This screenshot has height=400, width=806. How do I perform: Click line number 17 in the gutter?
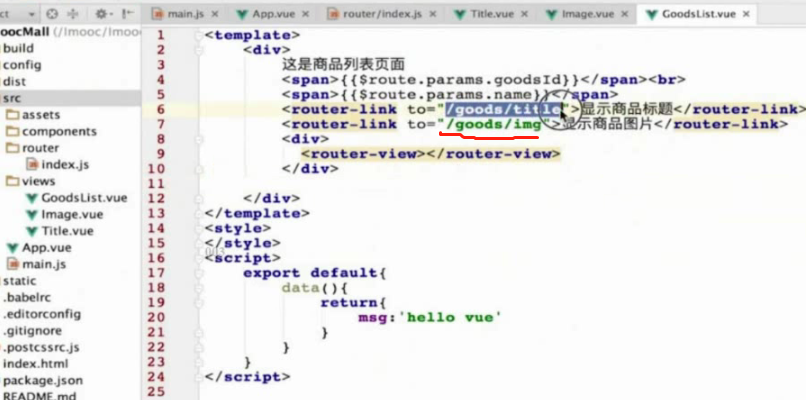(156, 272)
